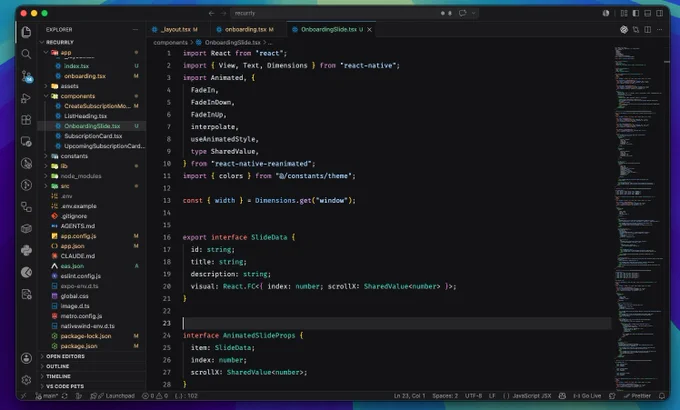Toggle the Primary Side Bar
Screen dimensions: 680x410
tap(636, 13)
